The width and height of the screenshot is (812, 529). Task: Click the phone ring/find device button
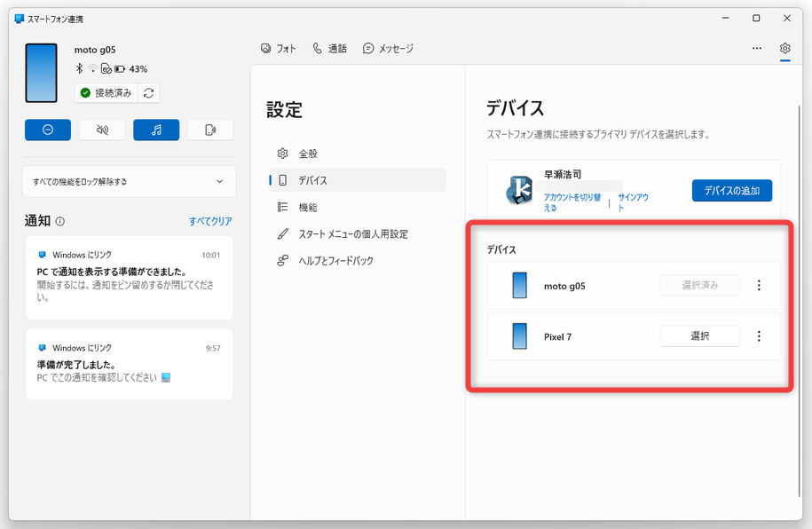click(211, 130)
